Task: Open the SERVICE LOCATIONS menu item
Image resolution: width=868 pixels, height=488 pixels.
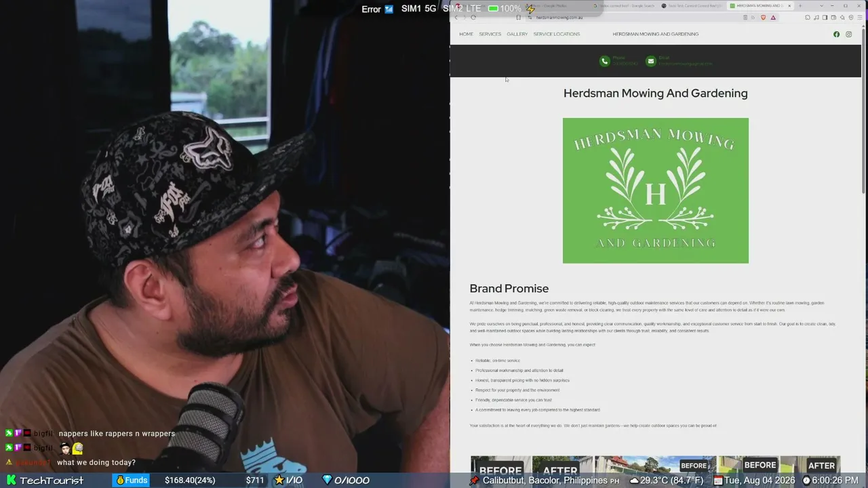Action: coord(557,34)
